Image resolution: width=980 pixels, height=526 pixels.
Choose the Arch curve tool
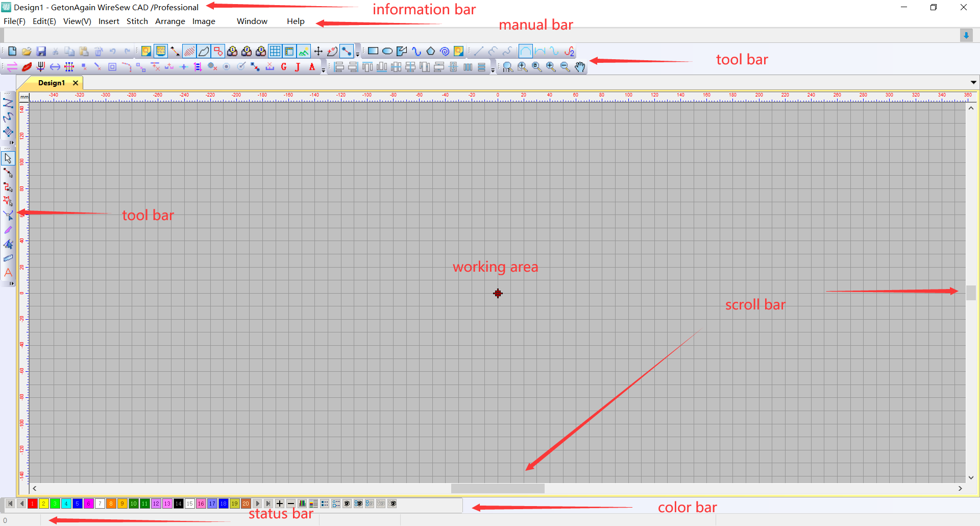pos(525,51)
